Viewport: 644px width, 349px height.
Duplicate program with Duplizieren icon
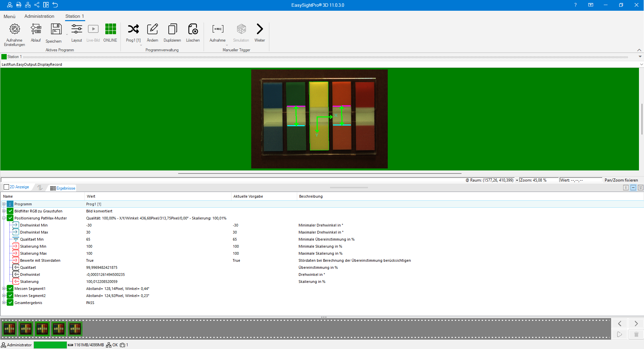point(172,30)
